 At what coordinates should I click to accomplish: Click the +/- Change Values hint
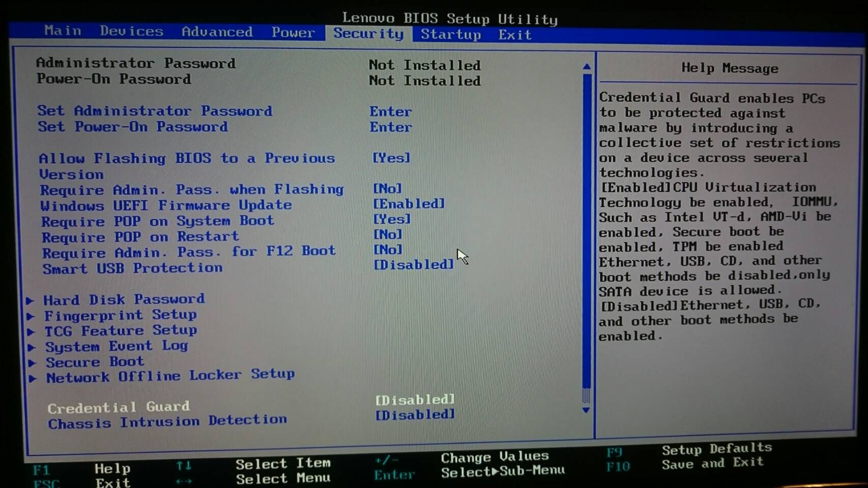point(462,458)
